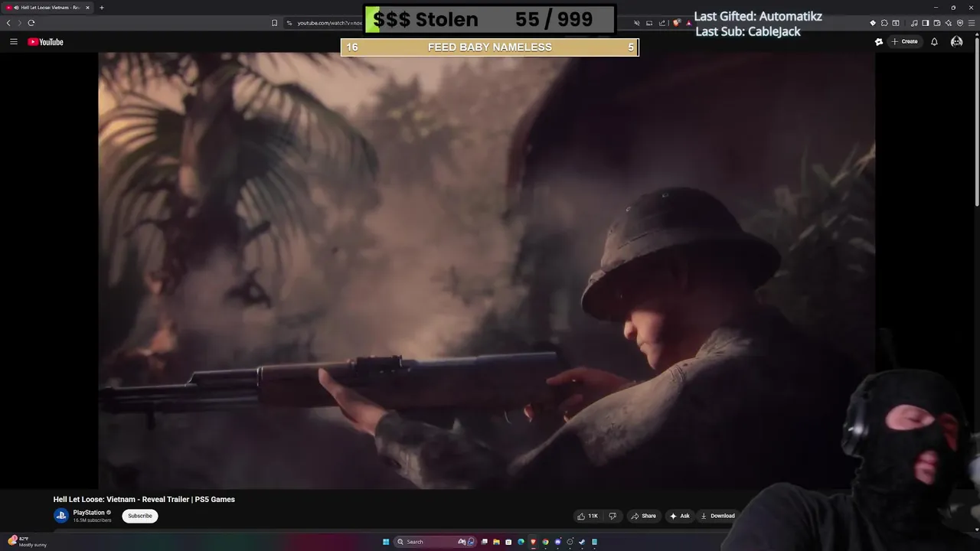Image resolution: width=980 pixels, height=551 pixels.
Task: Open File Explorer from the taskbar
Action: click(496, 542)
